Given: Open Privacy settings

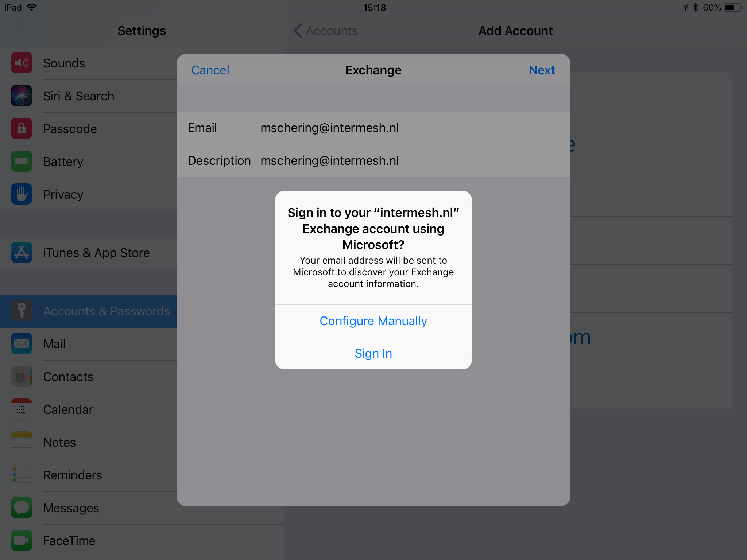Looking at the screenshot, I should pyautogui.click(x=88, y=194).
